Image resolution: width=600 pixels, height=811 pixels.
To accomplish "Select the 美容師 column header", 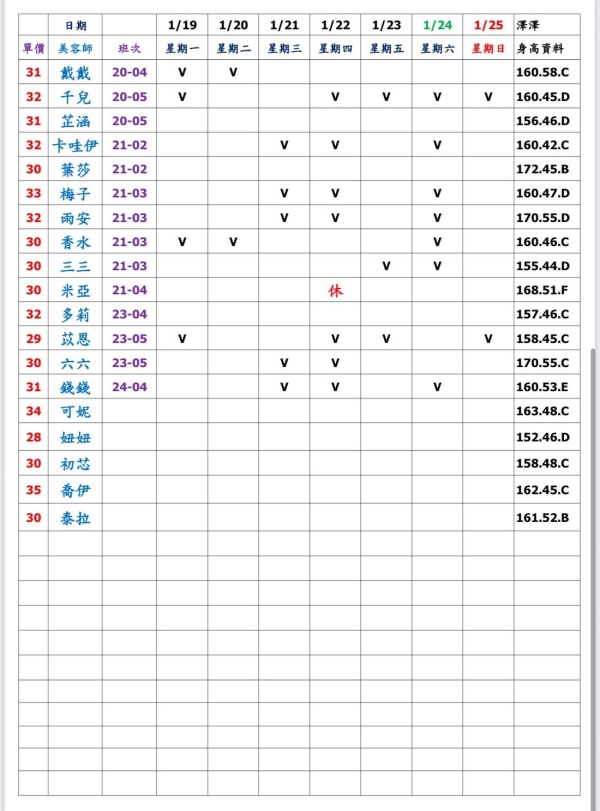I will tap(75, 48).
